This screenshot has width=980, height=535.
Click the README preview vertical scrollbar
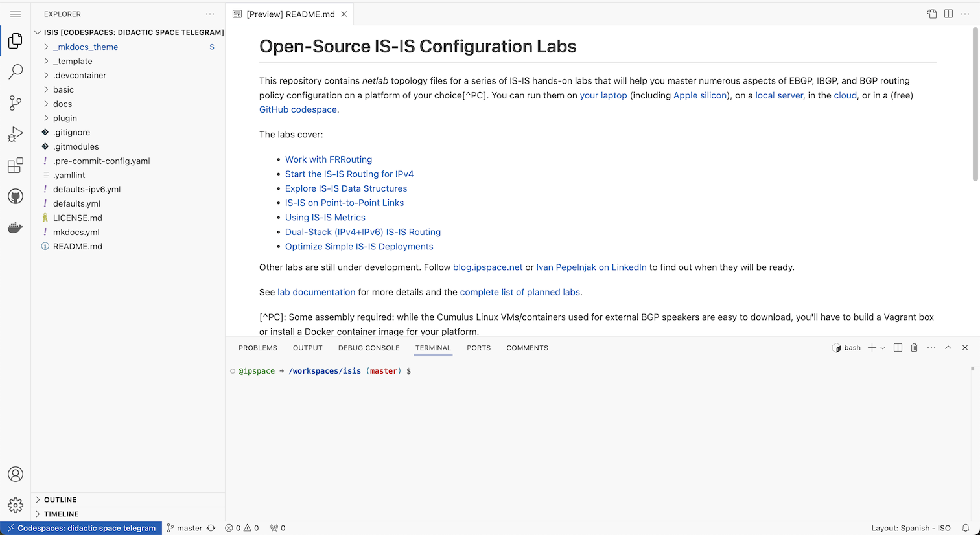click(975, 104)
